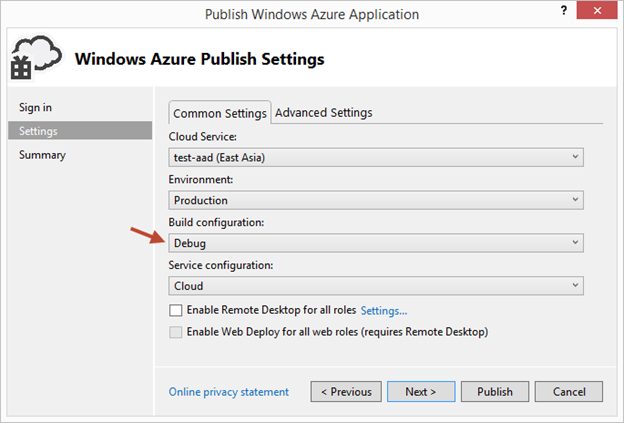
Task: Click the Previous button
Action: (346, 392)
